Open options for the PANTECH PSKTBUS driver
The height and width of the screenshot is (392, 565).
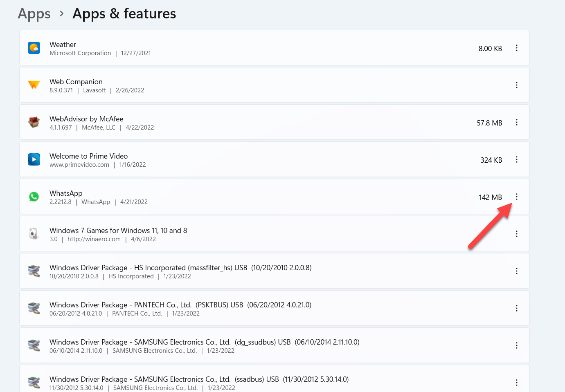(517, 308)
